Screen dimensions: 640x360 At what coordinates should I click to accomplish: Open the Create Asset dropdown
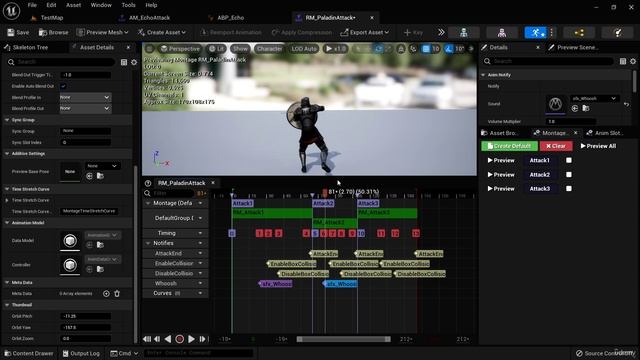162,32
